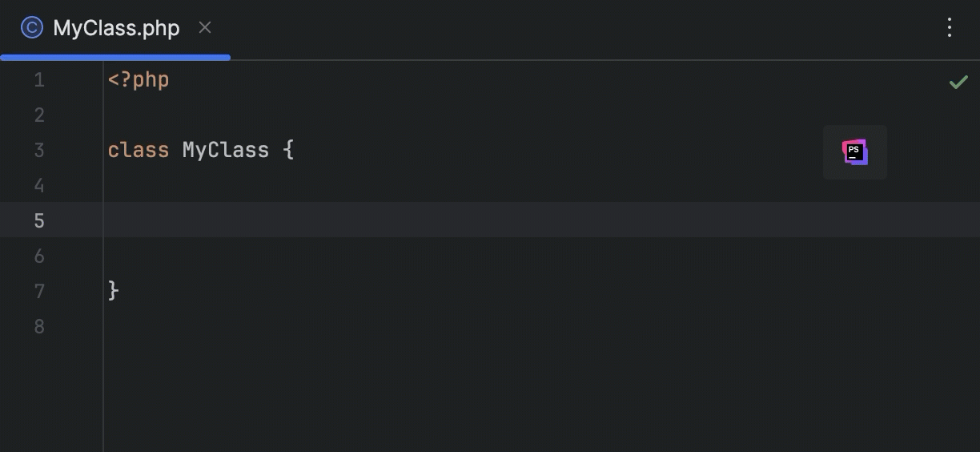The height and width of the screenshot is (452, 980).
Task: Click the green inspection checkmark
Action: [958, 82]
